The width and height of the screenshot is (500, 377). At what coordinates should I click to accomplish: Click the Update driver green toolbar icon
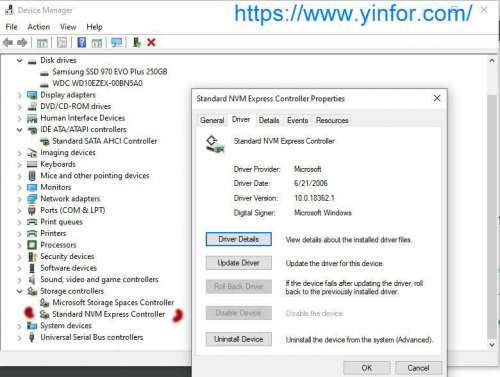(137, 42)
